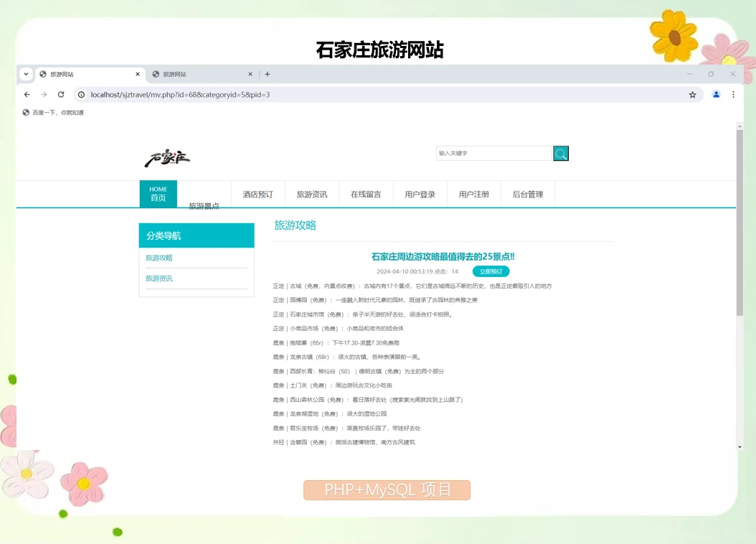Open the 用户登录 page from the menu
Image resolution: width=756 pixels, height=544 pixels.
420,193
